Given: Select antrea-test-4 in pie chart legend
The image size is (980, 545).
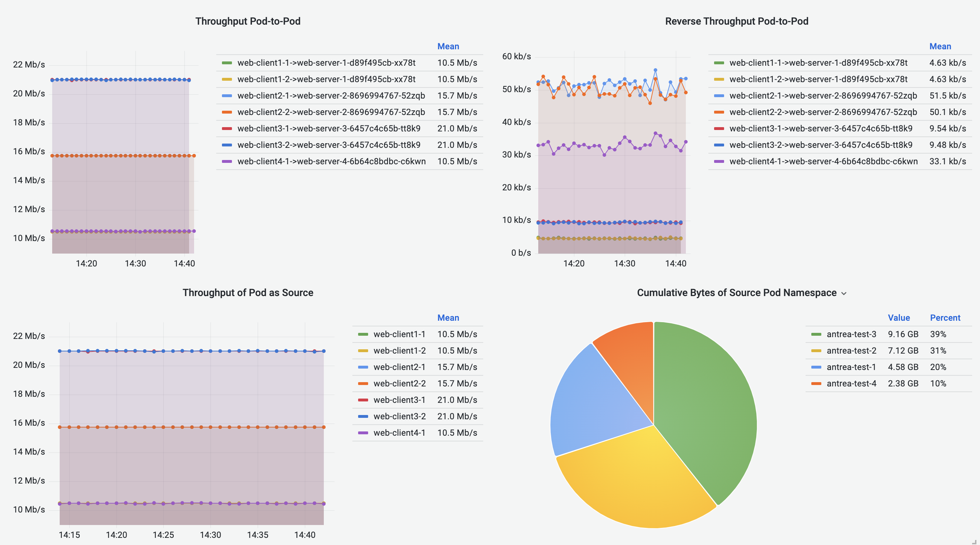Looking at the screenshot, I should [851, 383].
